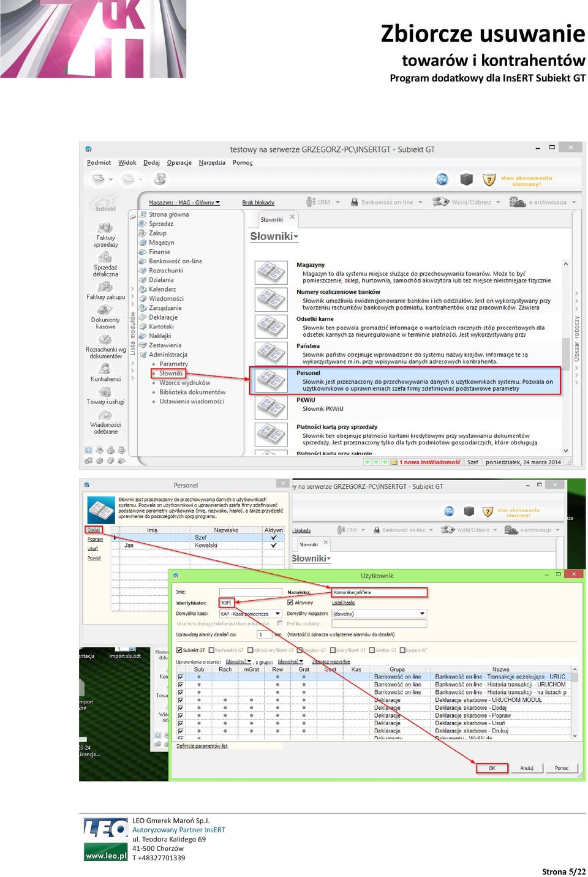Click the Zaznacz wszystkie link
The height and width of the screenshot is (877, 588).
tap(331, 661)
